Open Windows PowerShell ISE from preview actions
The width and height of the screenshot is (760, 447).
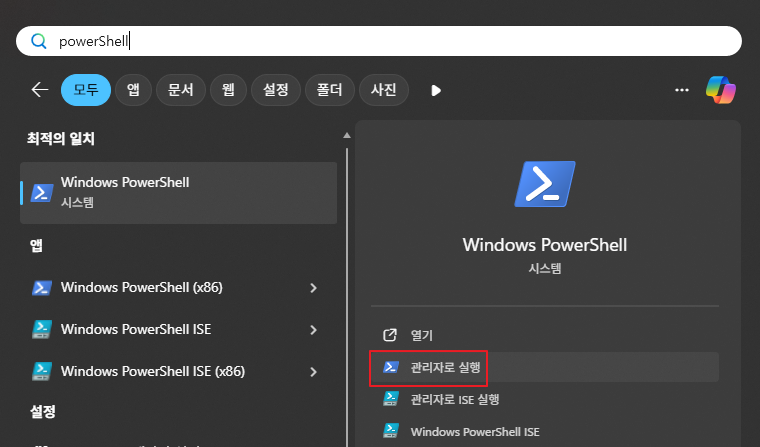pyautogui.click(x=545, y=431)
